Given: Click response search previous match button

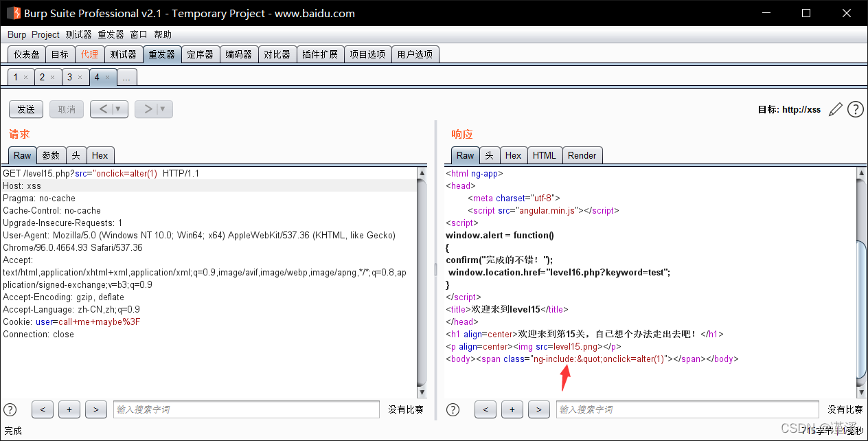Looking at the screenshot, I should (486, 409).
